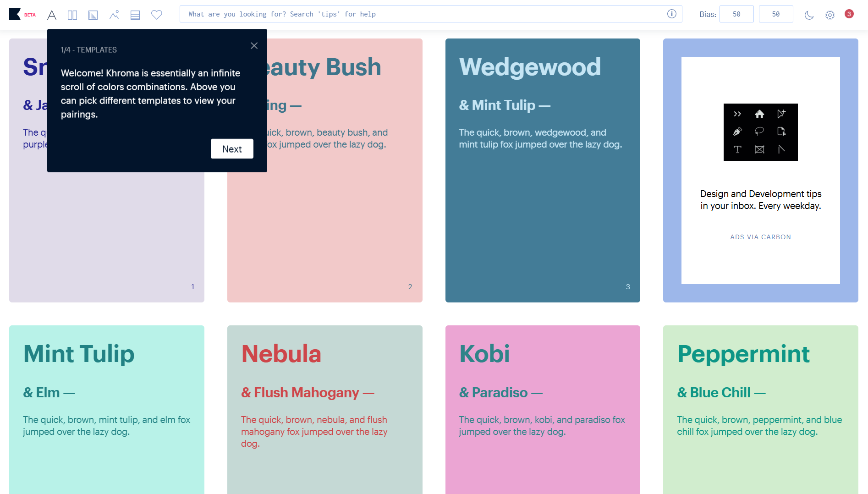
Task: Click the "Kobi" heading text
Action: [x=484, y=354]
